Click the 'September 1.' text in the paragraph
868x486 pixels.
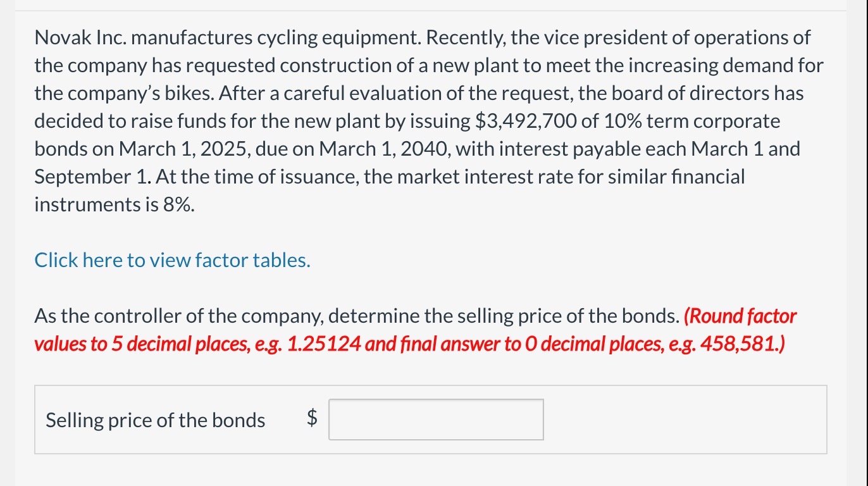[x=91, y=177]
